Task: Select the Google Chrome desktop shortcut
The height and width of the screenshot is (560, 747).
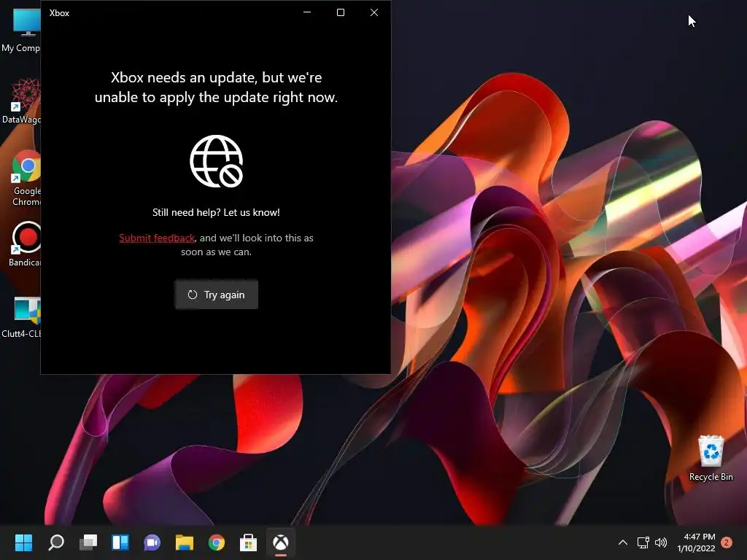Action: (x=26, y=178)
